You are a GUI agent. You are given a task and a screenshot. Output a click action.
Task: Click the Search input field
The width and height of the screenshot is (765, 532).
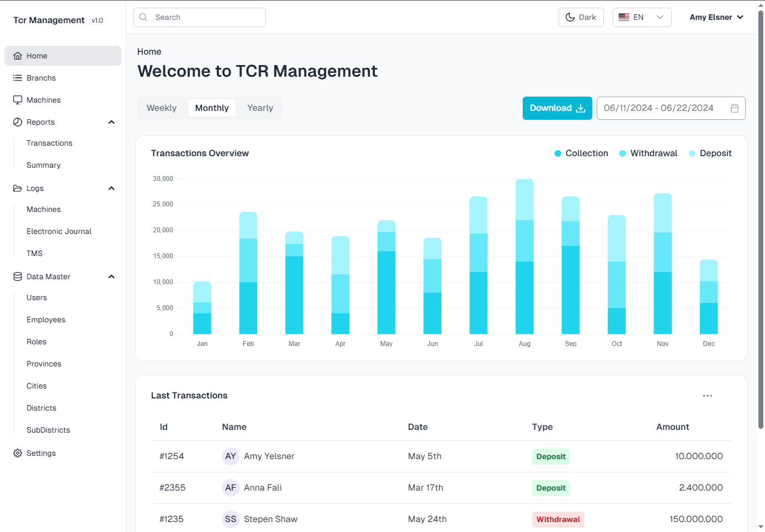tap(199, 17)
